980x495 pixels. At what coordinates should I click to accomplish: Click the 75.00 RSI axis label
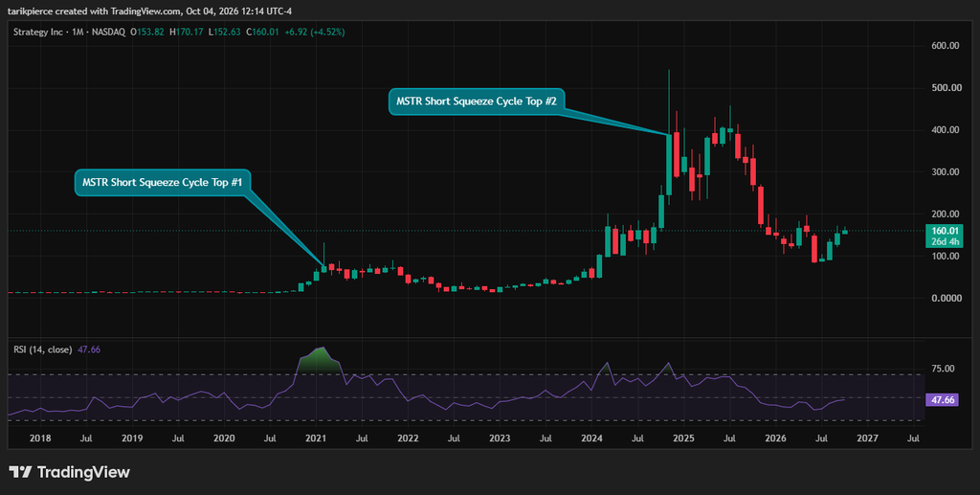(943, 369)
